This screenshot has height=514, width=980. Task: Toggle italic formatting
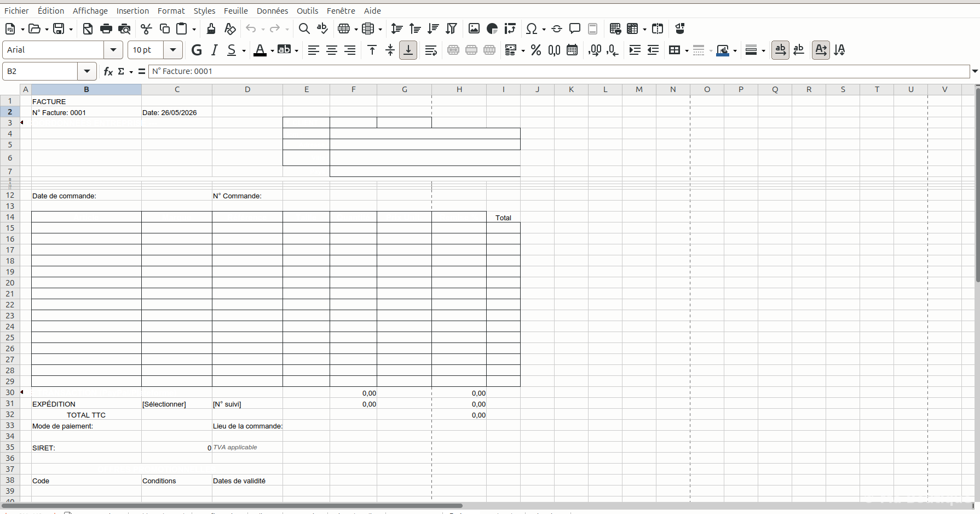(x=215, y=50)
